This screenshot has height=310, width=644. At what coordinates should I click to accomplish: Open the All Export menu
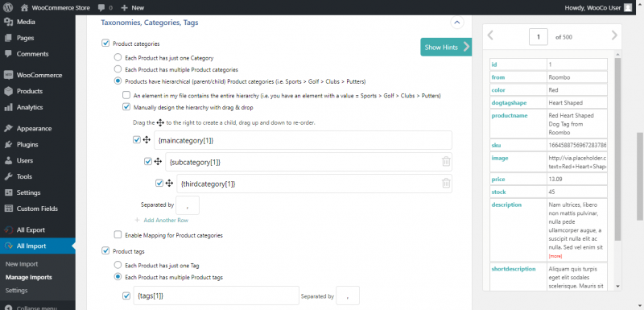pyautogui.click(x=31, y=230)
